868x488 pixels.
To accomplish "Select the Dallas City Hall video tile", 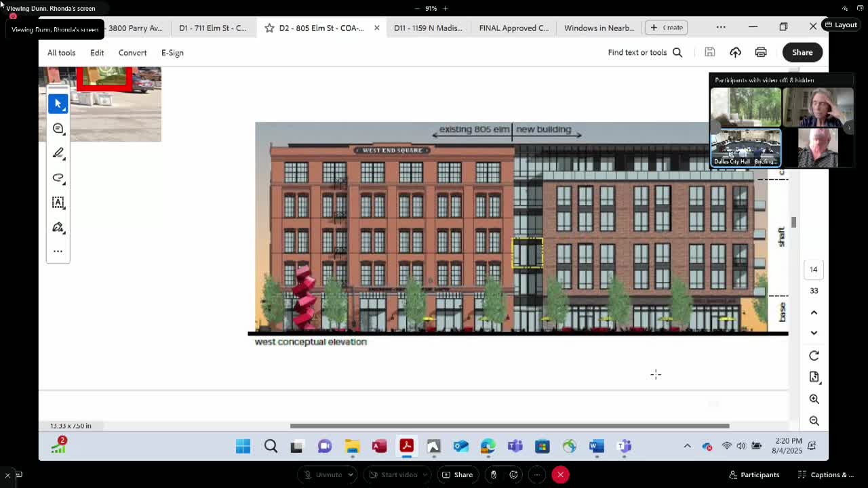I will (x=745, y=148).
